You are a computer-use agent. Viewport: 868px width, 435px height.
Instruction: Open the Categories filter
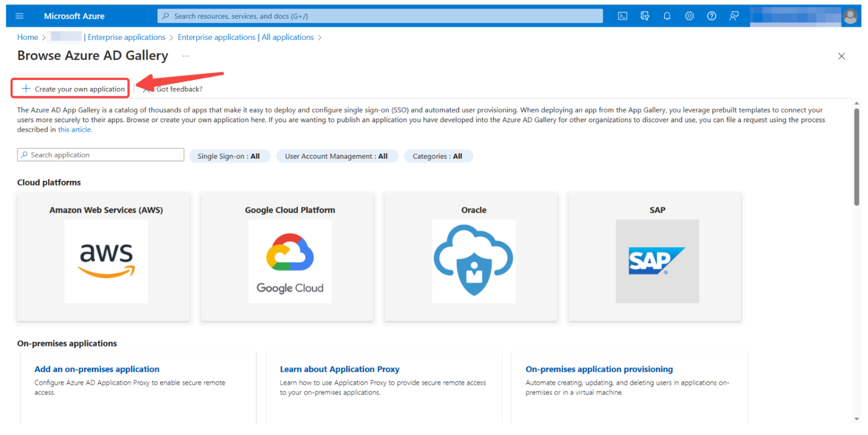pos(438,156)
